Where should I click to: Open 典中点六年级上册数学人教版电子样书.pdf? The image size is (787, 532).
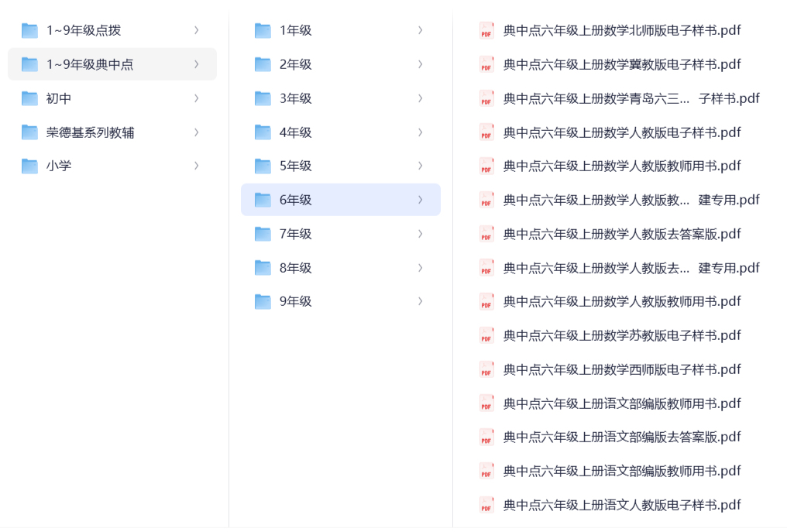click(x=621, y=132)
